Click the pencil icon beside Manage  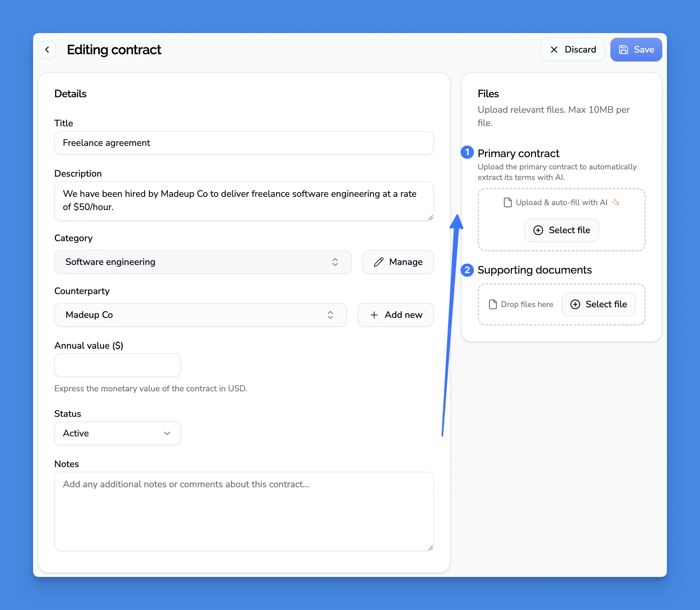(378, 262)
